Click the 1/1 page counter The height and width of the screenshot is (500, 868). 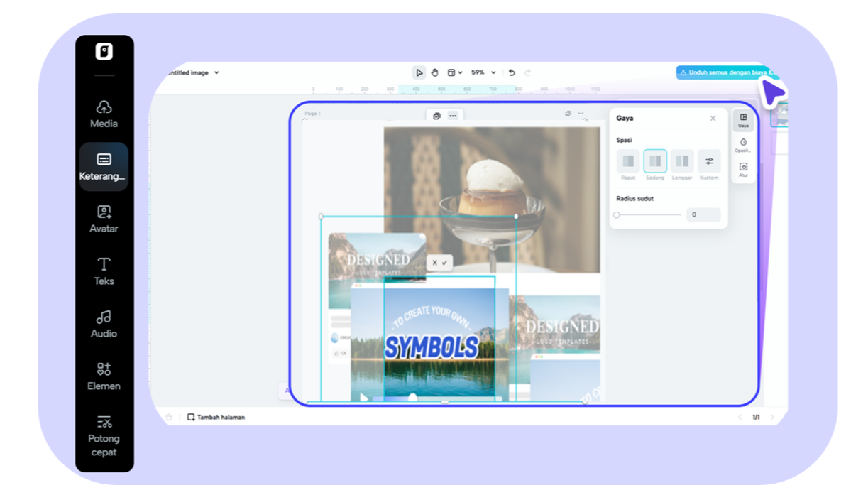(756, 417)
